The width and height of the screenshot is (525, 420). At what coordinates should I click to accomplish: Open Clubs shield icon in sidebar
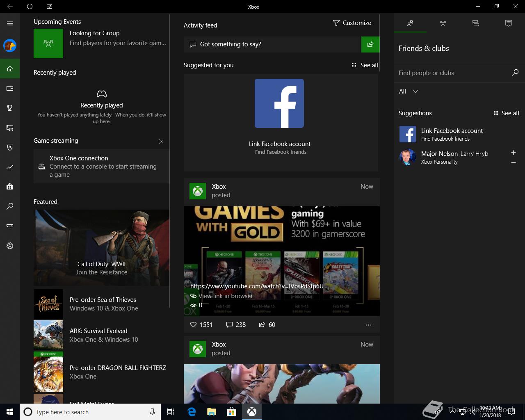coord(10,147)
